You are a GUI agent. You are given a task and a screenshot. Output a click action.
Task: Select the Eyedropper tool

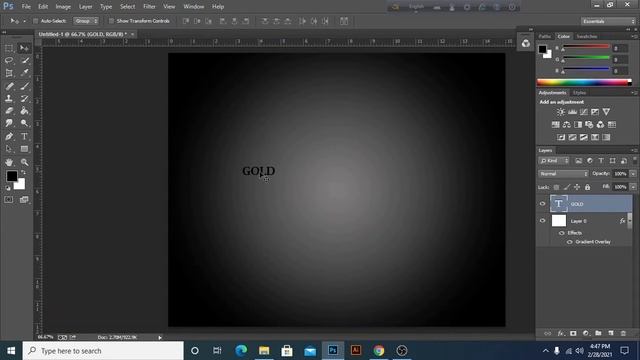coord(24,73)
